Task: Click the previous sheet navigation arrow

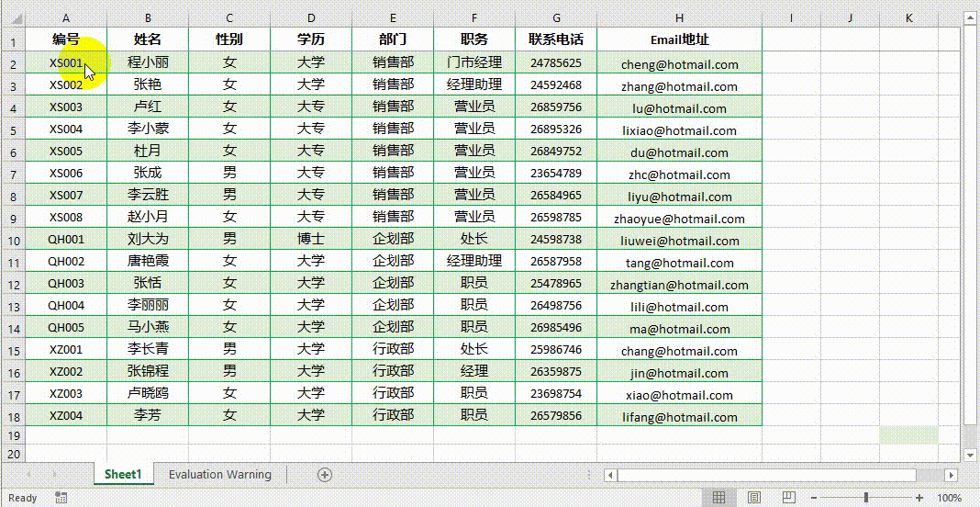Action: (28, 475)
